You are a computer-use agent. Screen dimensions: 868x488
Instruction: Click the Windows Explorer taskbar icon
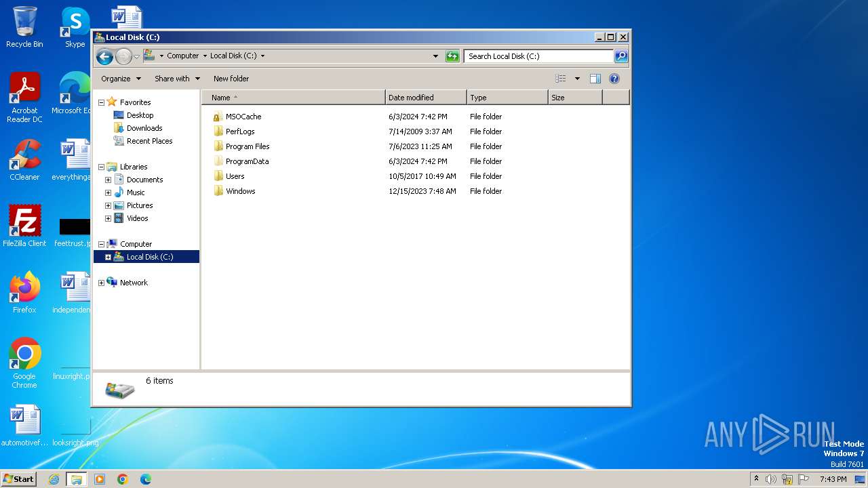click(x=77, y=479)
